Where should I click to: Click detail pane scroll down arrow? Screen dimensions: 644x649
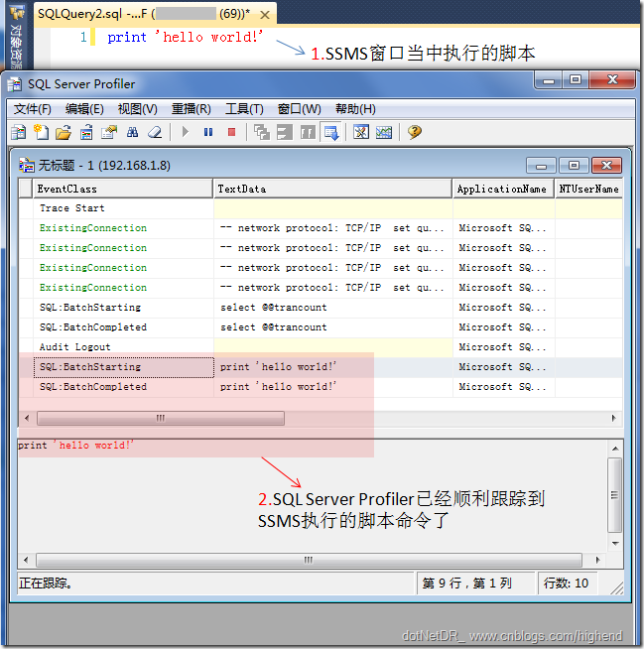click(615, 544)
